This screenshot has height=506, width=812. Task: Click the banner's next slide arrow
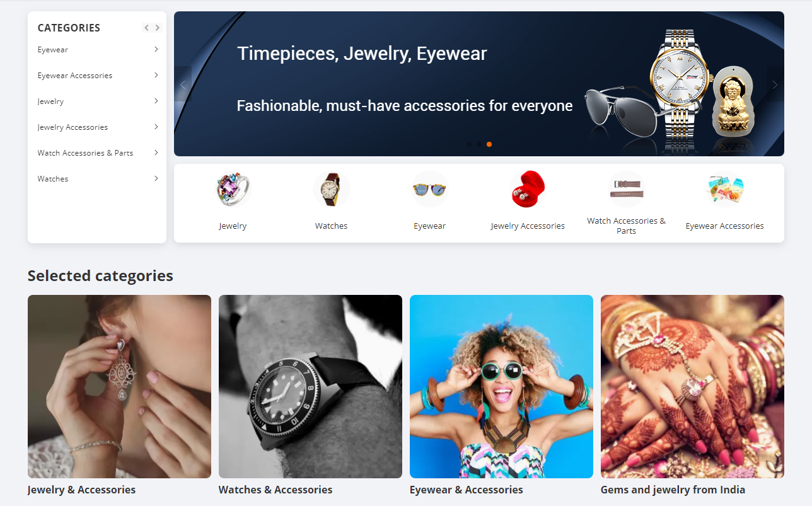click(775, 84)
